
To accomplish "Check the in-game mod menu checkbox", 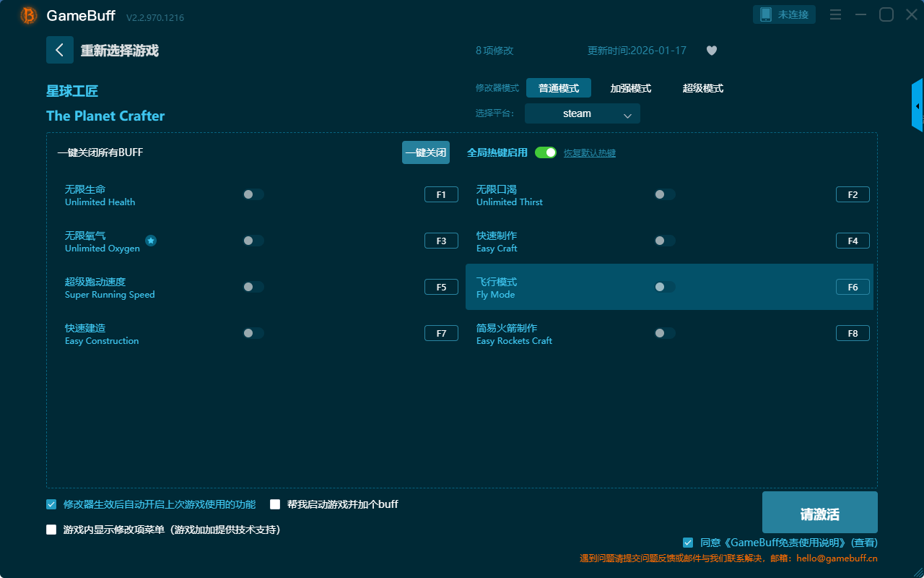I will (x=51, y=530).
